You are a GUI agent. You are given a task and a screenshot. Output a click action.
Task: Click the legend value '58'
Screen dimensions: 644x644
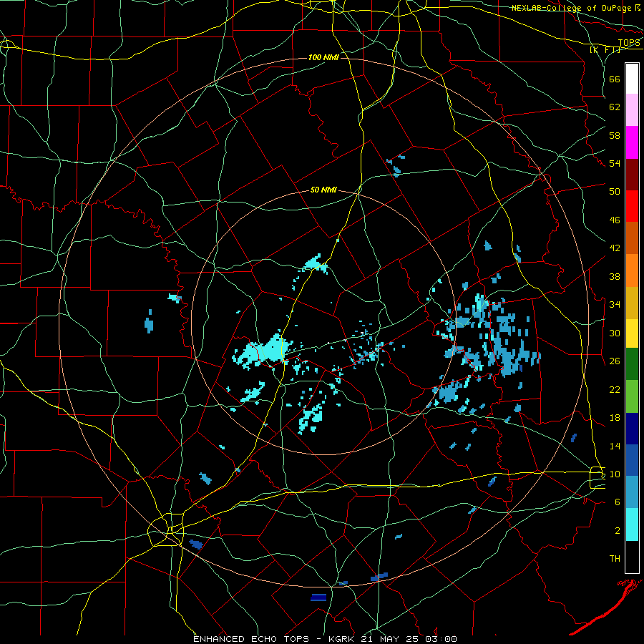615,135
